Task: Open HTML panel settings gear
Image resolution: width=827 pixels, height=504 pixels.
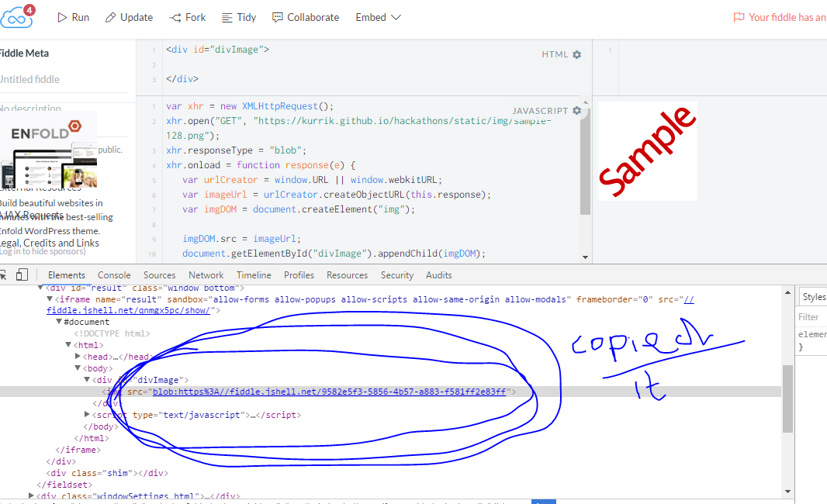Action: tap(577, 54)
